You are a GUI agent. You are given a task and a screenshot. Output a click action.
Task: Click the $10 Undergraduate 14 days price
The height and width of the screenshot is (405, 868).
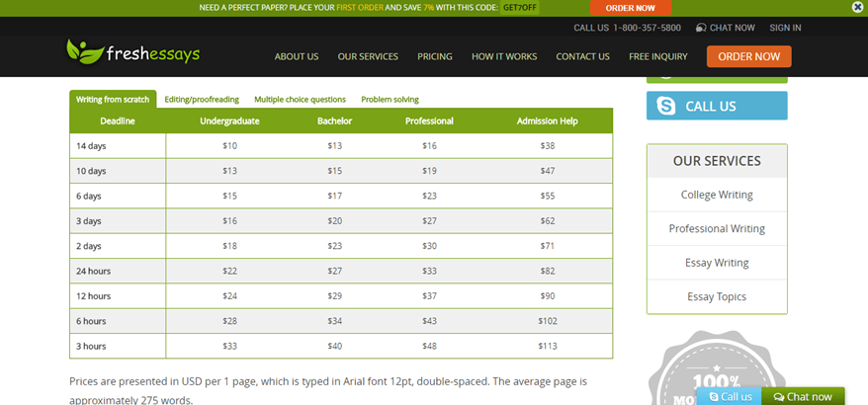click(229, 146)
